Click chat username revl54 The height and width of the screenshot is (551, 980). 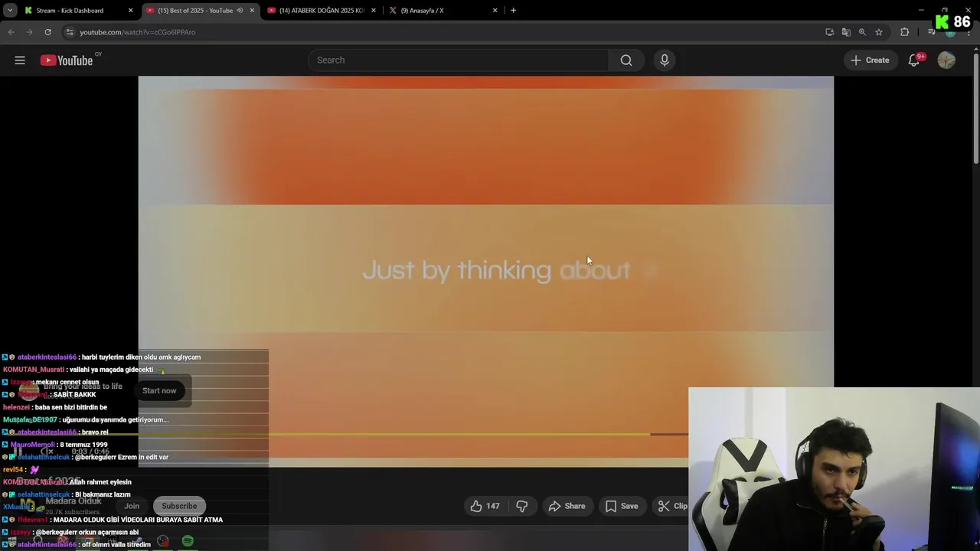click(13, 470)
